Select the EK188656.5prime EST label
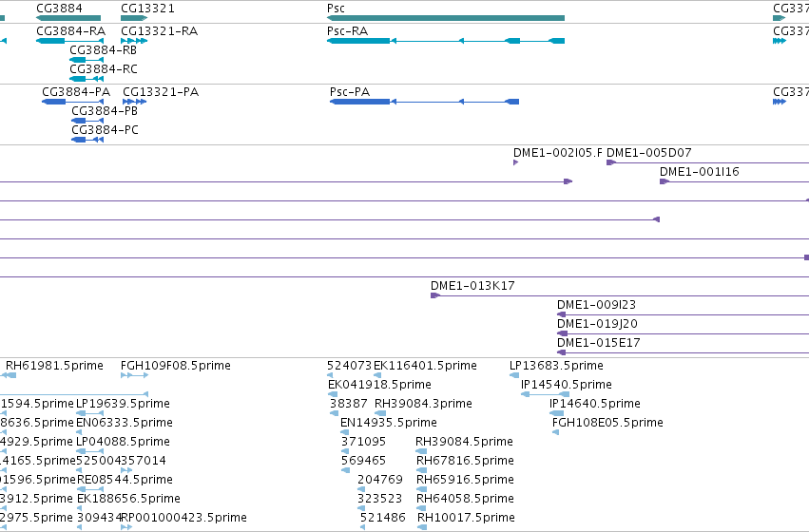The image size is (809, 532). tap(128, 499)
